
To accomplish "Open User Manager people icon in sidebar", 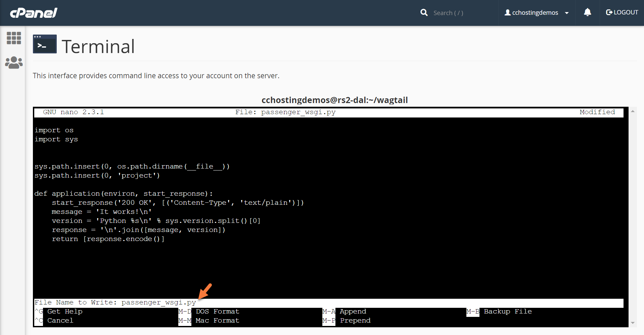I will (x=14, y=62).
